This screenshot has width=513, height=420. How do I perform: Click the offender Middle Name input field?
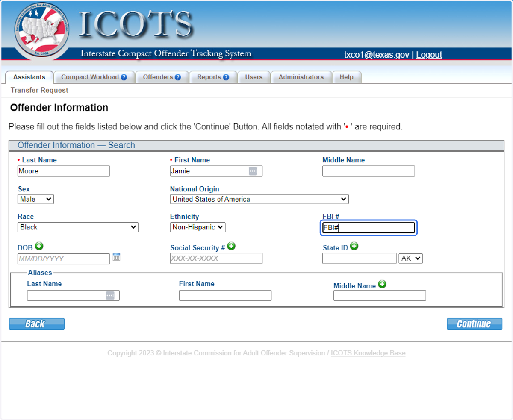click(369, 171)
